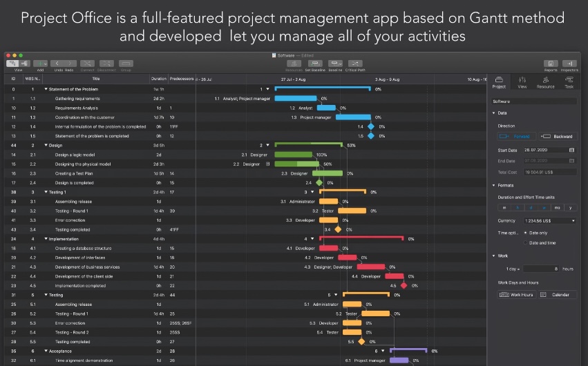The image size is (588, 366).
Task: Click the WBS column header
Action: click(x=32, y=79)
